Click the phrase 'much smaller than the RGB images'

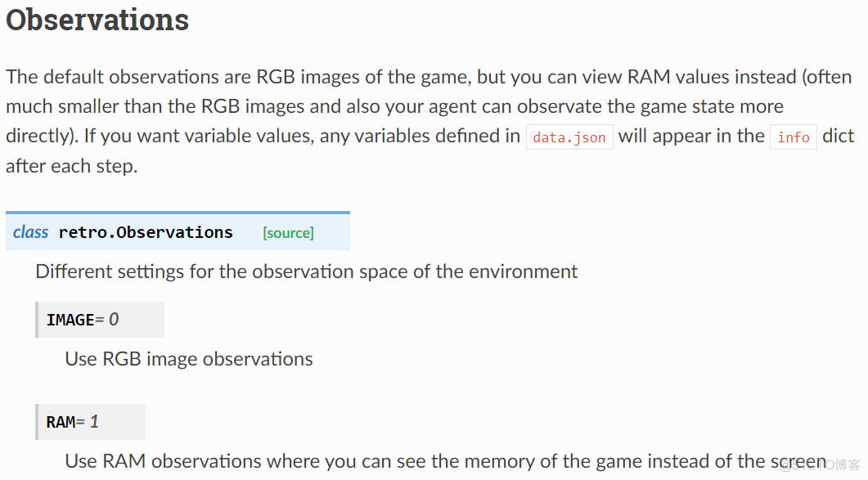155,106
